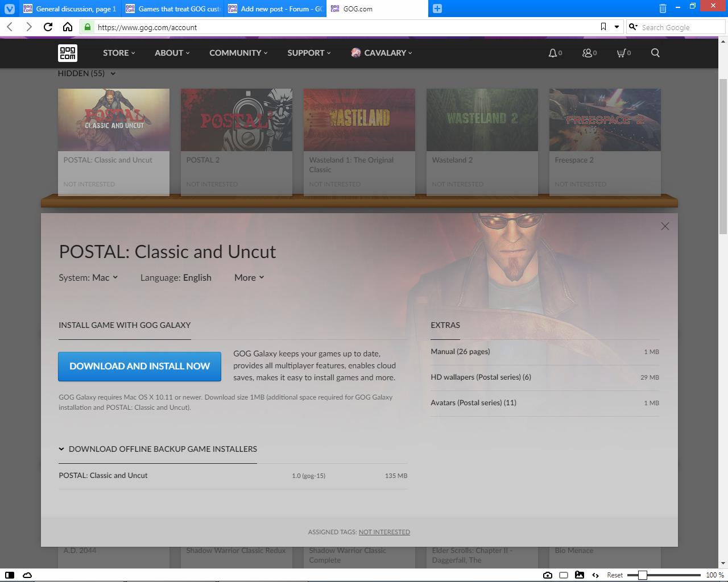Download Avatars (Postal series) extra
This screenshot has width=728, height=582.
[x=545, y=403]
